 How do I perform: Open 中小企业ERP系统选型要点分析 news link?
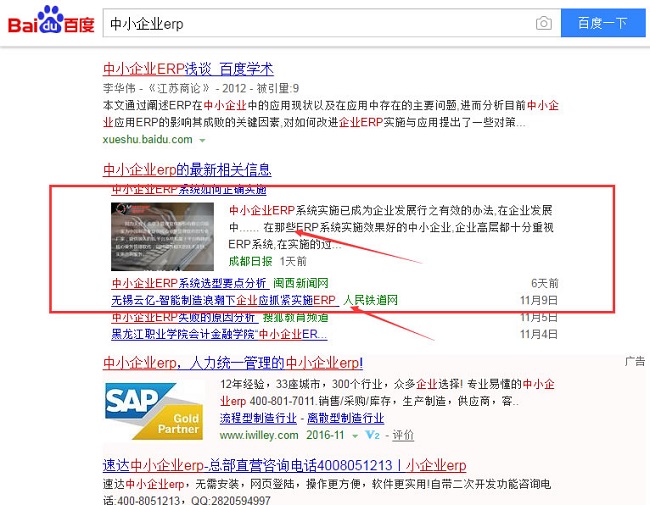point(189,283)
